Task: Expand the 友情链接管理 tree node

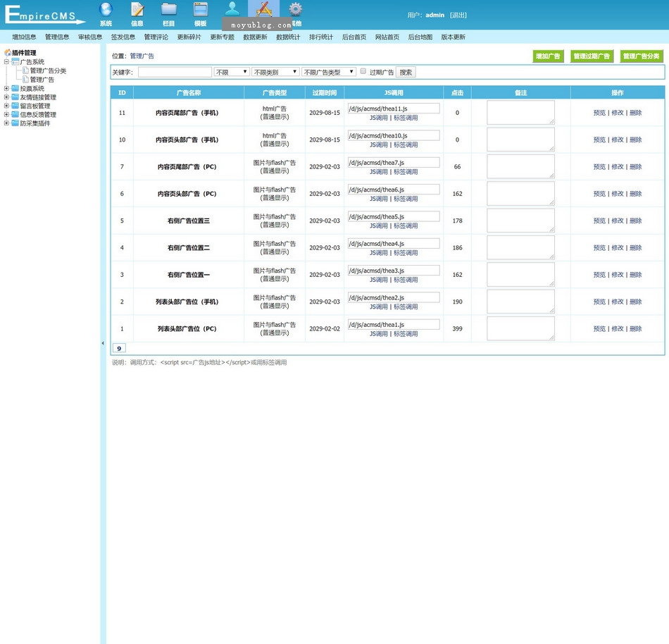Action: tap(6, 97)
